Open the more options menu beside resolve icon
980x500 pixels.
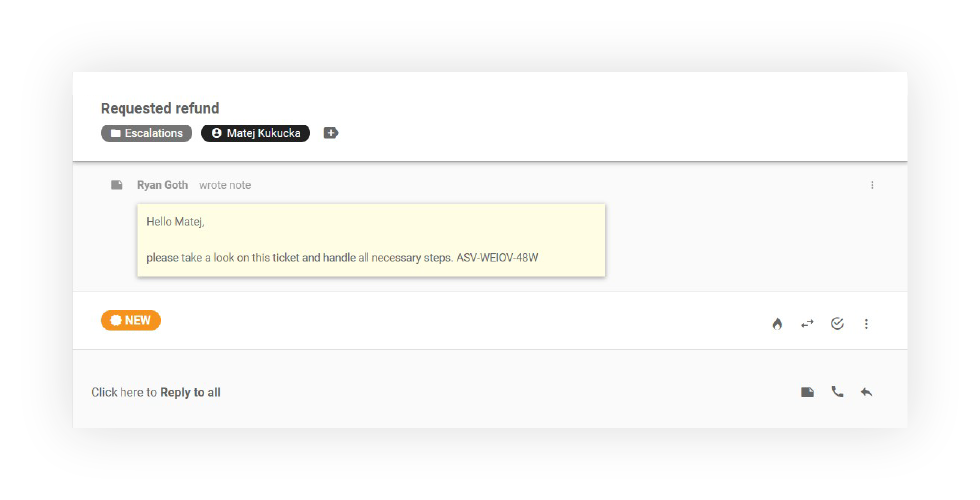[x=866, y=324]
